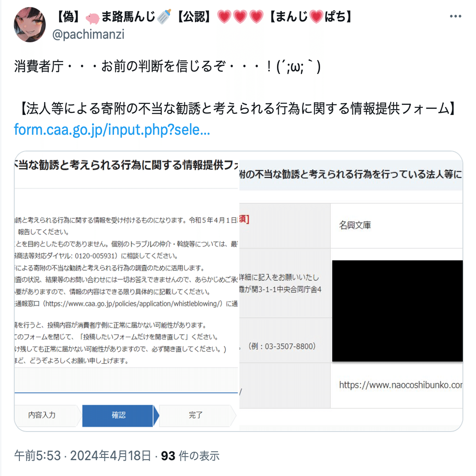Click the profile avatar picture
476x476 pixels.
30,25
